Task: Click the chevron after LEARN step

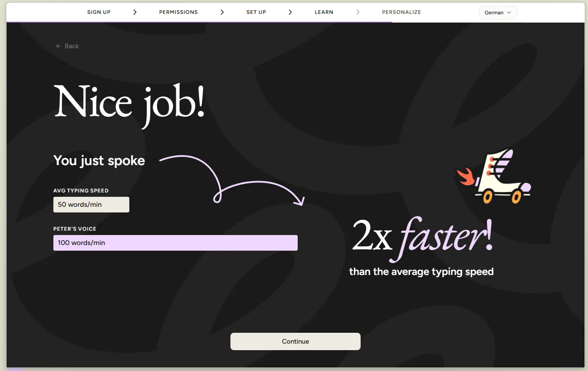Action: coord(358,12)
